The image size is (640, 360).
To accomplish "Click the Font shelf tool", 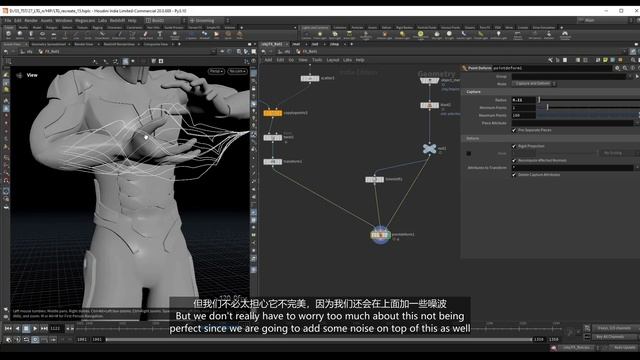I will pyautogui.click(x=160, y=35).
